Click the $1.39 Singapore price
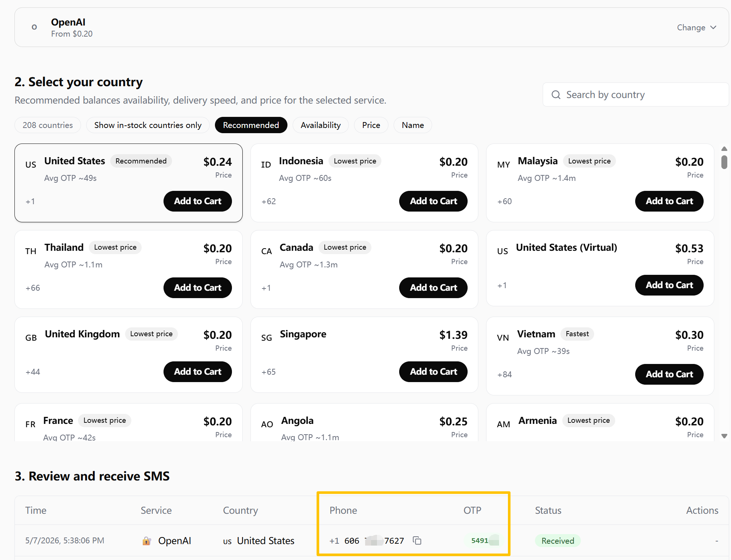The image size is (731, 560). 454,335
